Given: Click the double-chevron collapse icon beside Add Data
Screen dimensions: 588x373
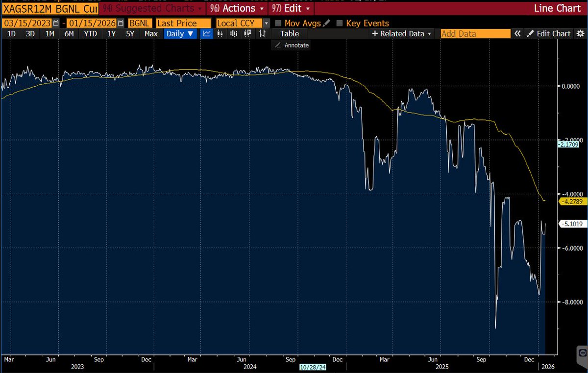Looking at the screenshot, I should [517, 34].
